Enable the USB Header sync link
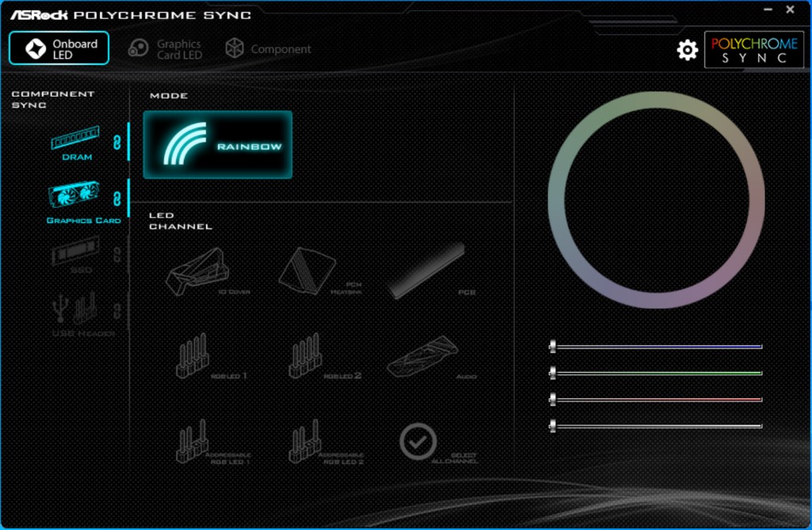812x530 pixels. [117, 309]
